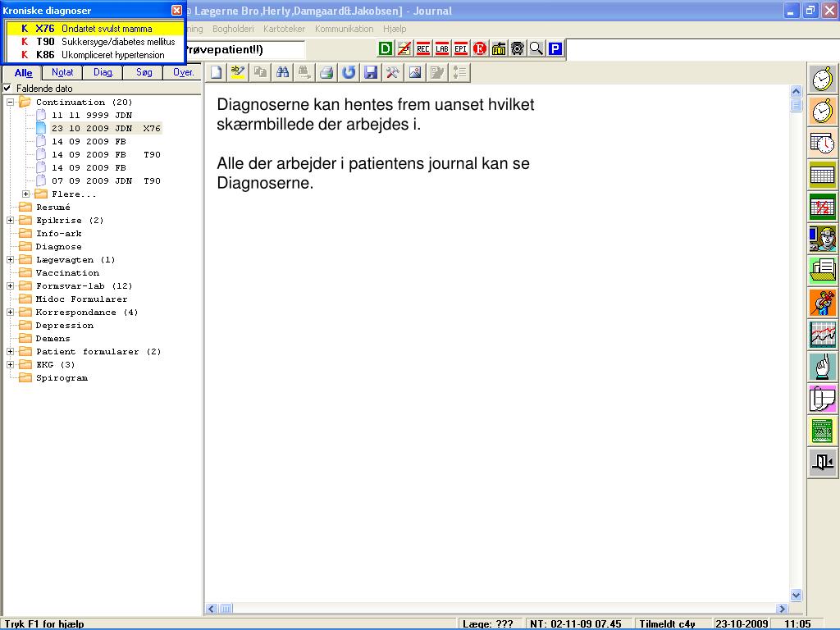Viewport: 840px width, 630px height.
Task: Open the REC prescriptions button
Action: pyautogui.click(x=423, y=48)
